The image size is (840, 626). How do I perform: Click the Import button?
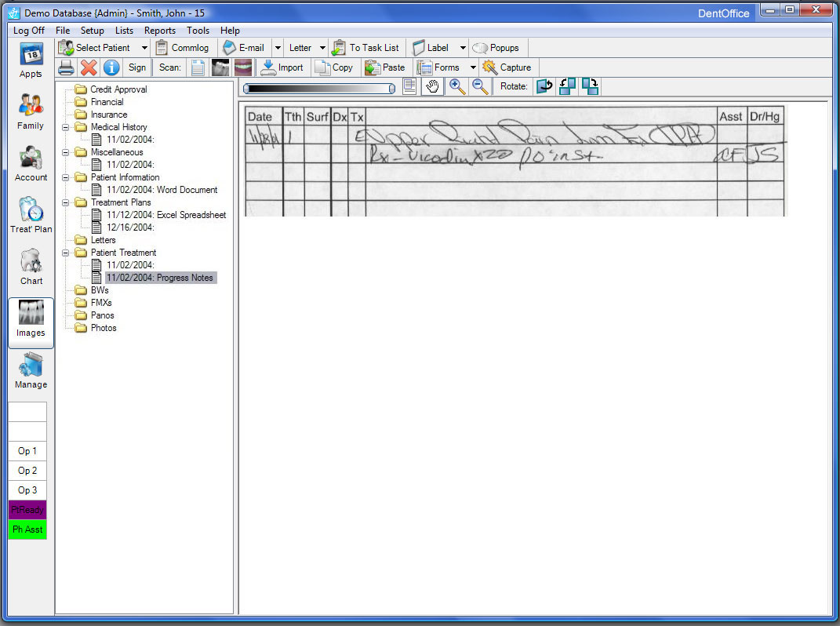[x=282, y=67]
